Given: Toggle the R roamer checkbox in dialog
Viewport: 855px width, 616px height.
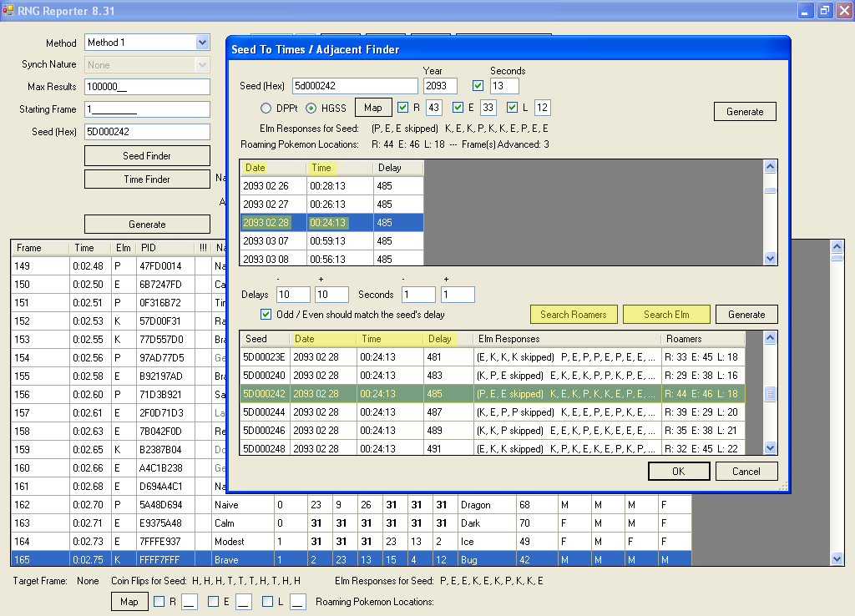Looking at the screenshot, I should coord(403,107).
